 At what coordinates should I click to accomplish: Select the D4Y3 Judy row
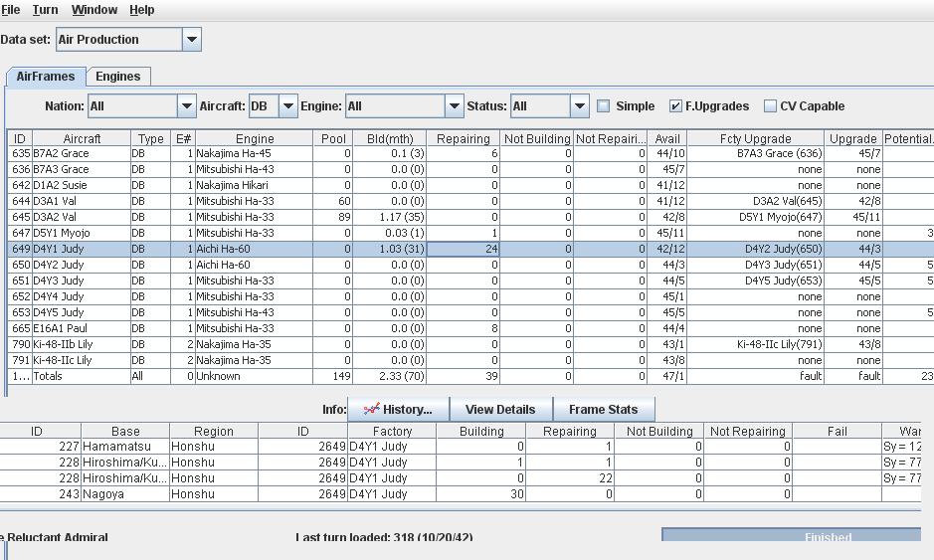pos(470,280)
